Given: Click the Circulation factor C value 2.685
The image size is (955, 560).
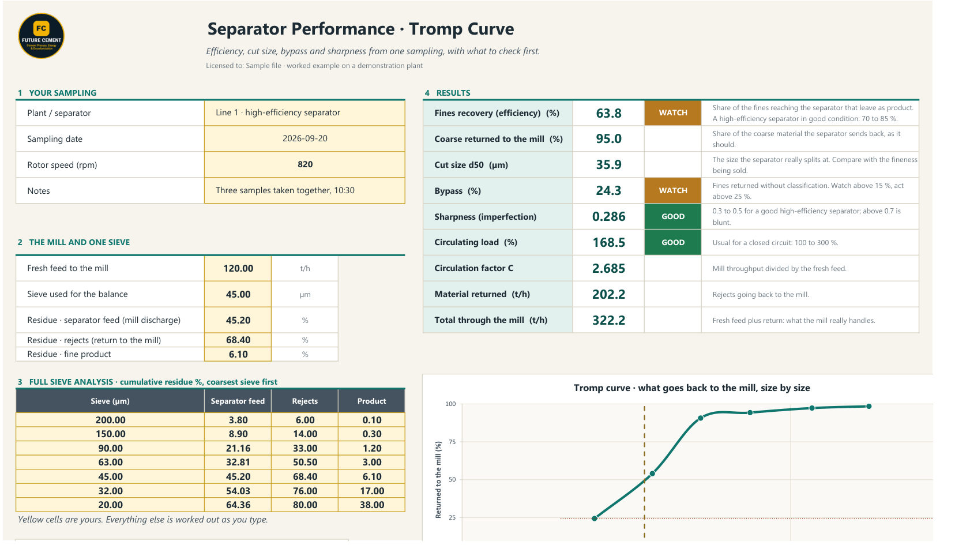Looking at the screenshot, I should (x=608, y=268).
